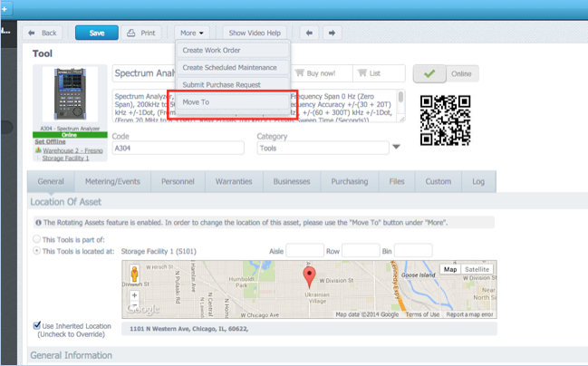
Task: Click the green checkmark Online status icon
Action: (x=429, y=73)
